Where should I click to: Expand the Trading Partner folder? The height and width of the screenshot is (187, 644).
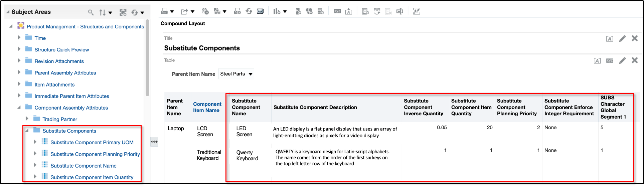[x=27, y=119]
